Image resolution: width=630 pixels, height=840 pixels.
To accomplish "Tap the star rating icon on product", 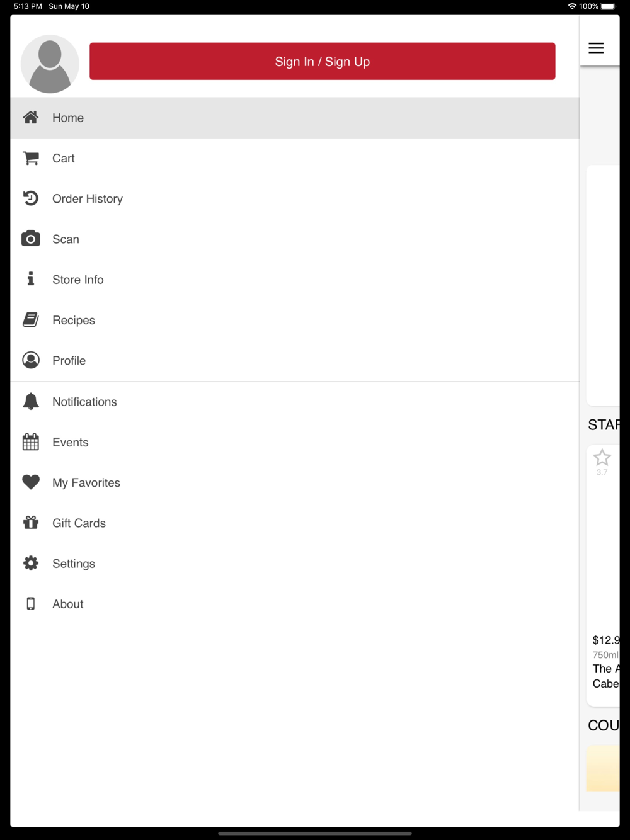I will click(602, 457).
